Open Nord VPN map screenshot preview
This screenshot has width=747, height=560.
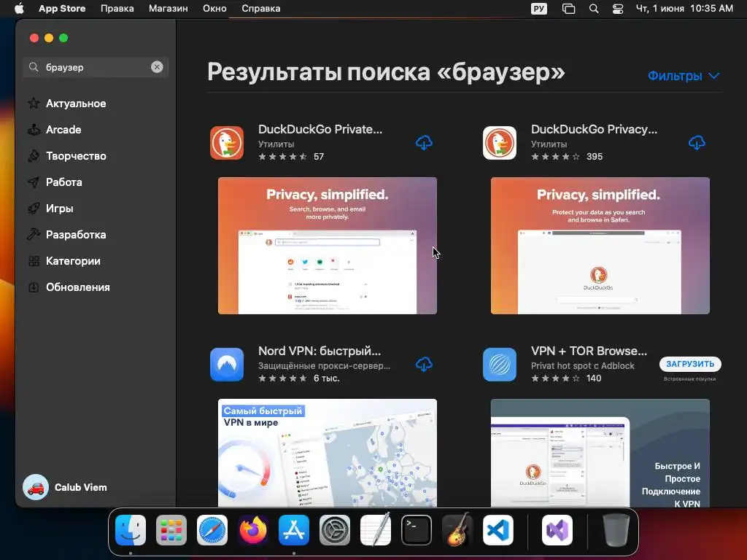(x=328, y=453)
